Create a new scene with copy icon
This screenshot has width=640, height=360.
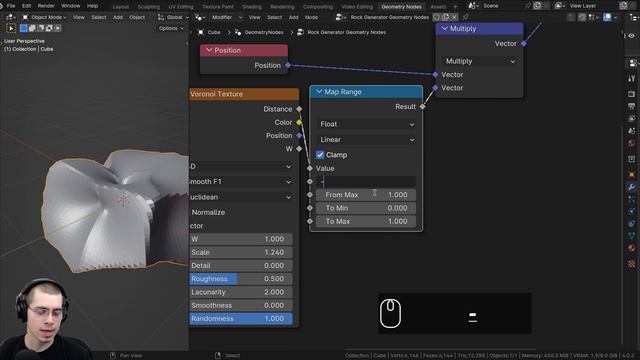pos(538,6)
